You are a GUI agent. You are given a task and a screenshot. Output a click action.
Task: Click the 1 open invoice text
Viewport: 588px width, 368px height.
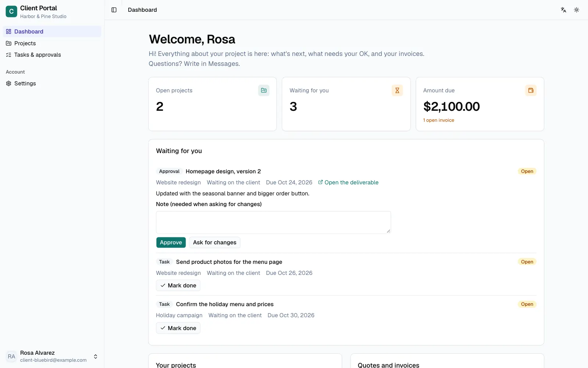[x=438, y=120]
